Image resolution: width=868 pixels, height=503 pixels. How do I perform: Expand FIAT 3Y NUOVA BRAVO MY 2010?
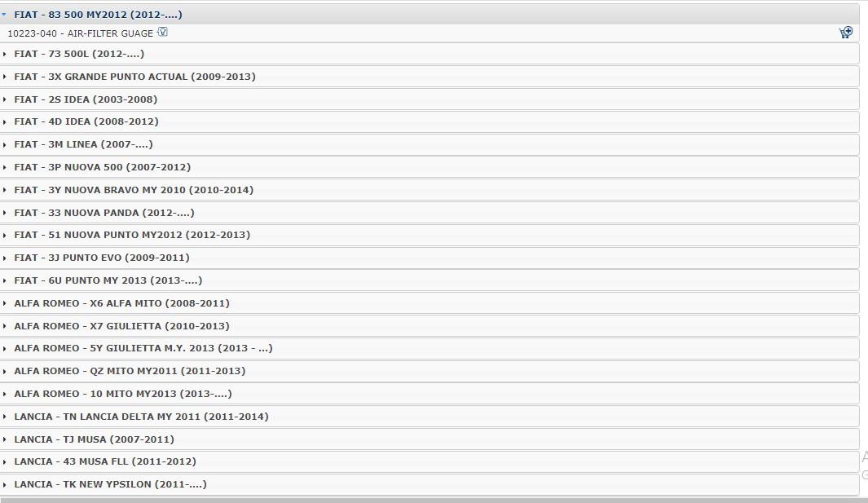point(430,190)
